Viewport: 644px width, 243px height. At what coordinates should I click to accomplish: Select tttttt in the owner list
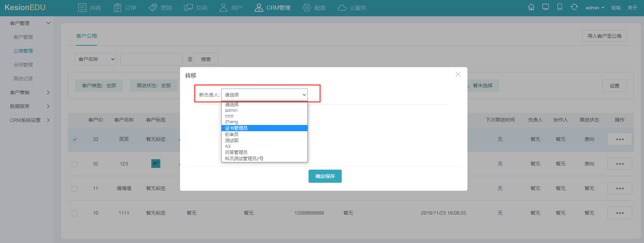click(x=265, y=116)
